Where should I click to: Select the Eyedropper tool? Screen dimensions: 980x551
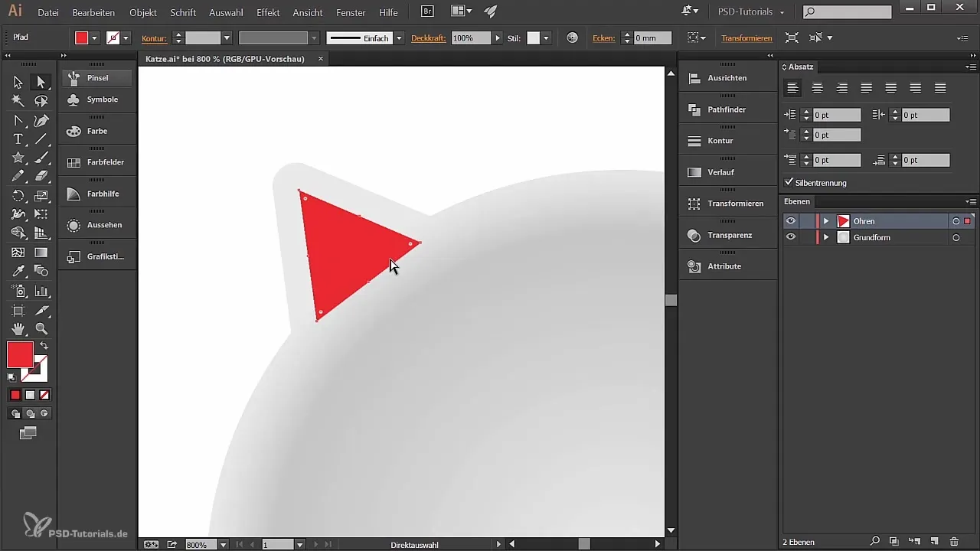point(18,272)
